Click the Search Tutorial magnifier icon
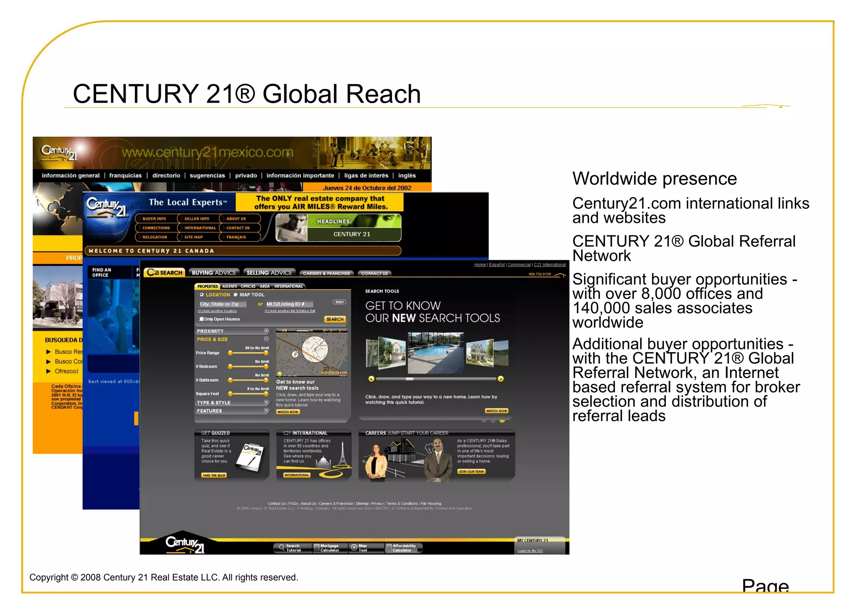Viewport: 855px width, 616px height. (x=282, y=547)
